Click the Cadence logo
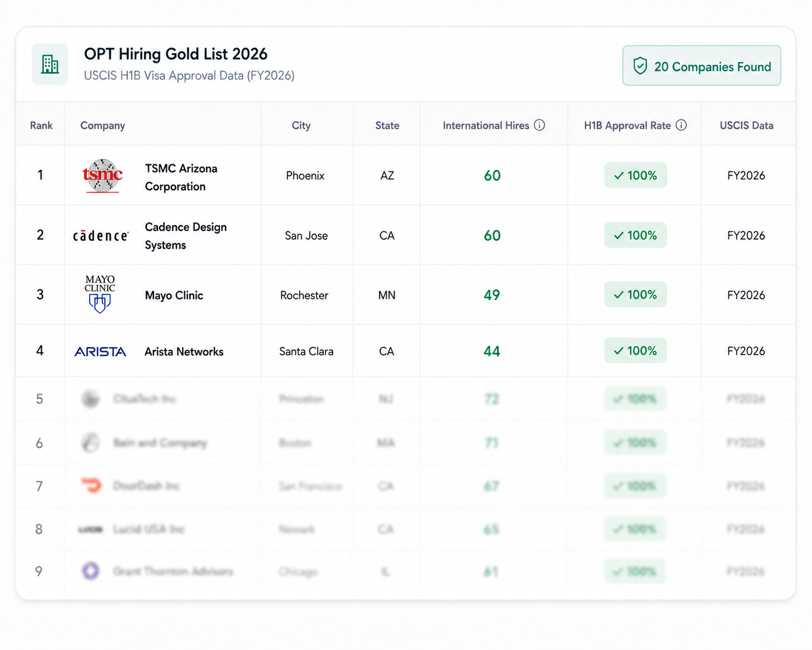The height and width of the screenshot is (650, 812). pyautogui.click(x=101, y=235)
